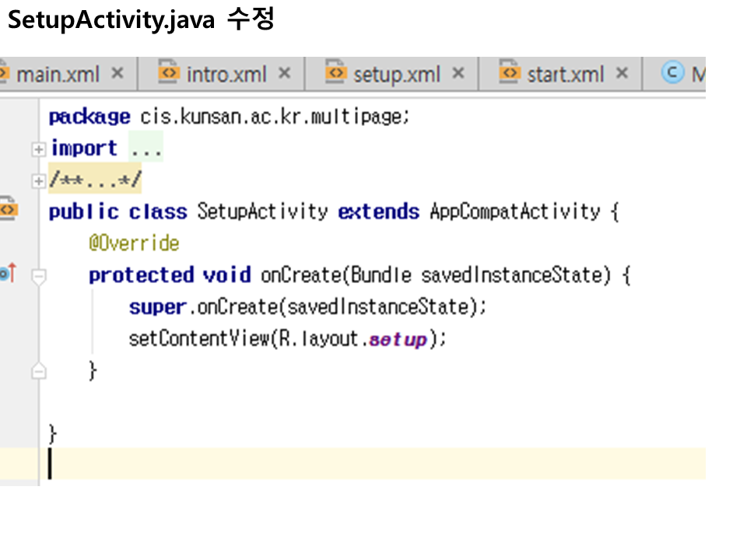The image size is (747, 560).
Task: Collapse the onCreate method body
Action: click(38, 275)
